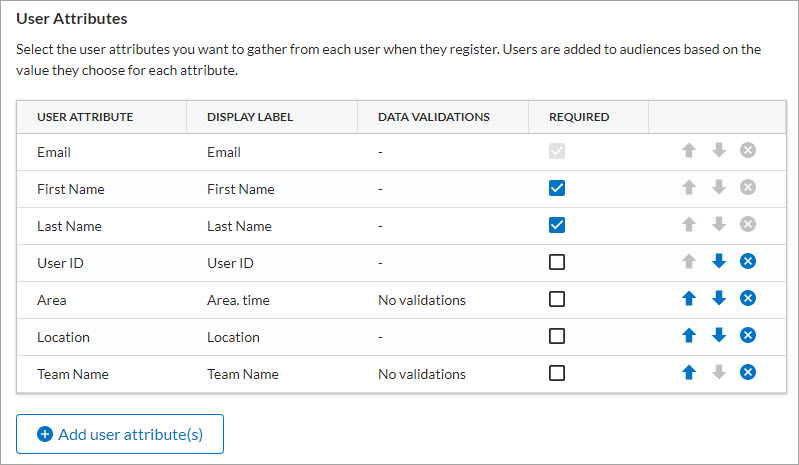799x465 pixels.
Task: Move Location row down
Action: click(718, 336)
